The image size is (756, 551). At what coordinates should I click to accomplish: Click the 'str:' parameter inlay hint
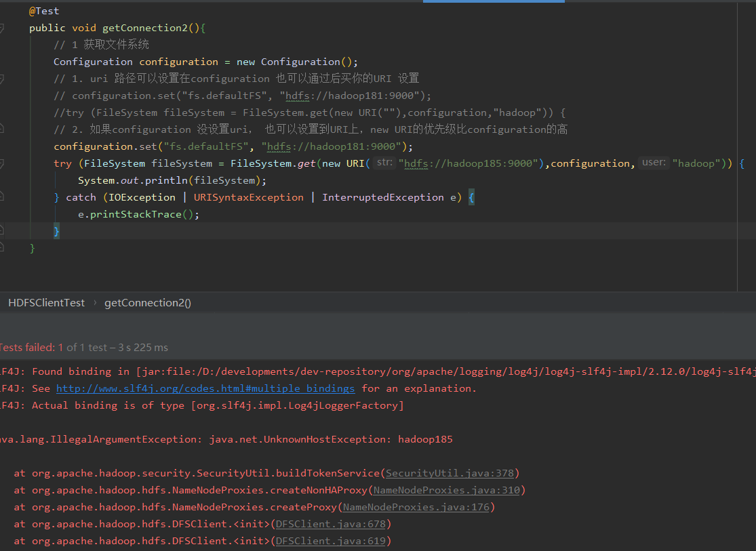click(384, 163)
